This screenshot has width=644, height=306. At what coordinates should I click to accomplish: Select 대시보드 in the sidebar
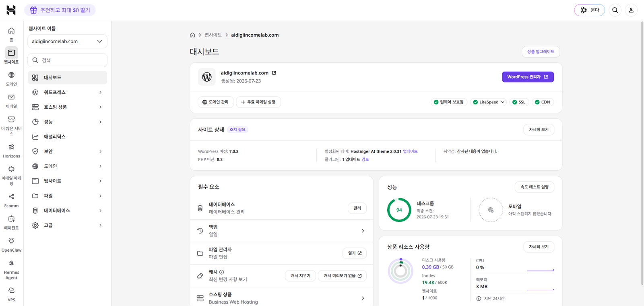67,77
